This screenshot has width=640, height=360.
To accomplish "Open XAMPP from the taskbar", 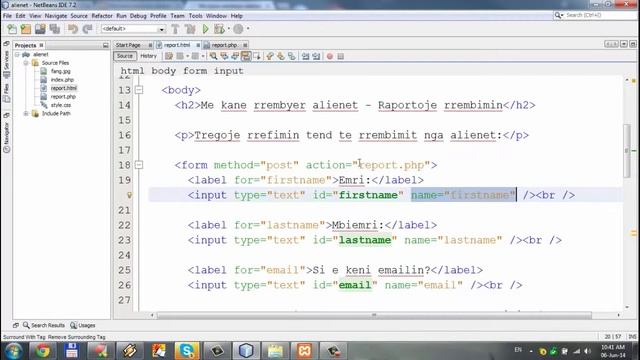I will [x=304, y=351].
